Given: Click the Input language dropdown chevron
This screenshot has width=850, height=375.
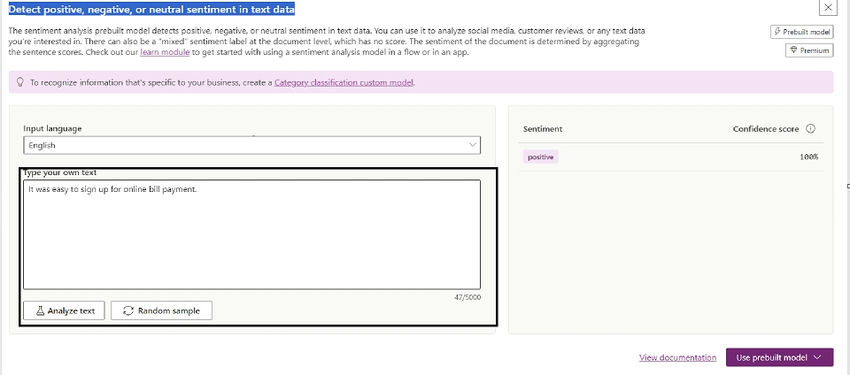Looking at the screenshot, I should coord(472,145).
